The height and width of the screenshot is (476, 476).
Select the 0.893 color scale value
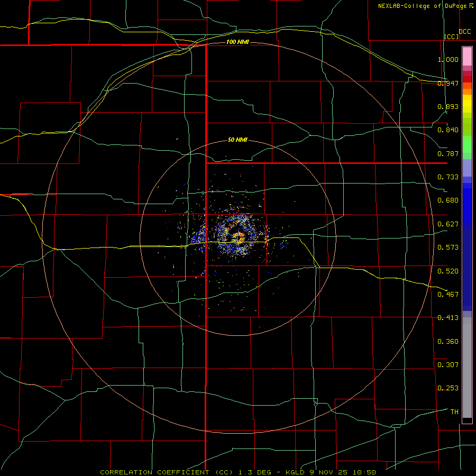[448, 106]
